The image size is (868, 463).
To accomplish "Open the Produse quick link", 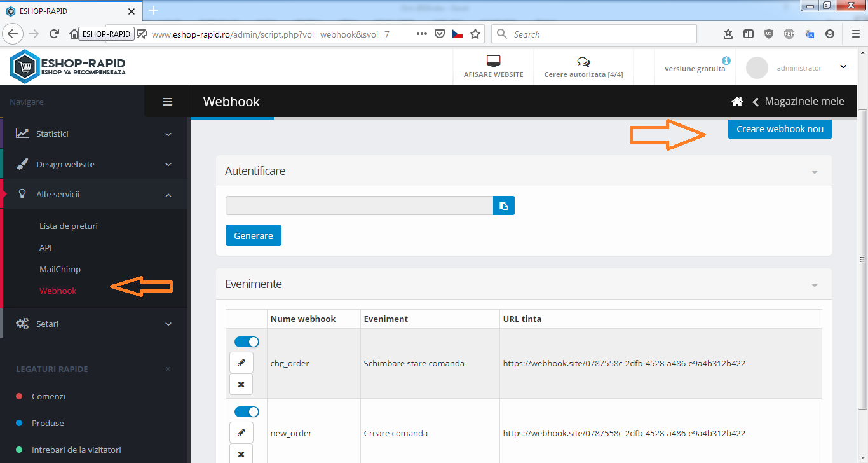I will click(x=48, y=423).
